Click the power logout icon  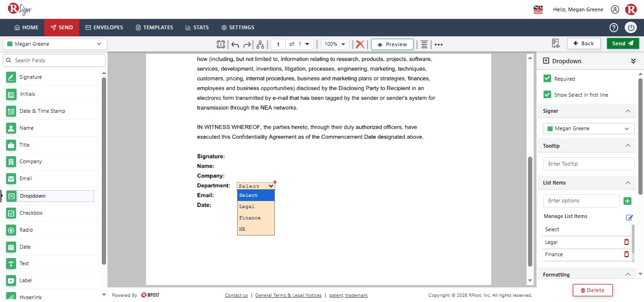[x=631, y=27]
